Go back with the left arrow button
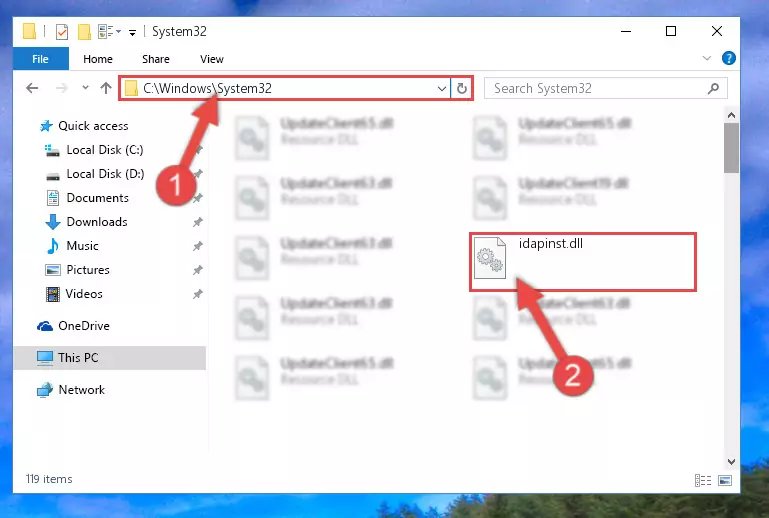769x518 pixels. pyautogui.click(x=32, y=88)
